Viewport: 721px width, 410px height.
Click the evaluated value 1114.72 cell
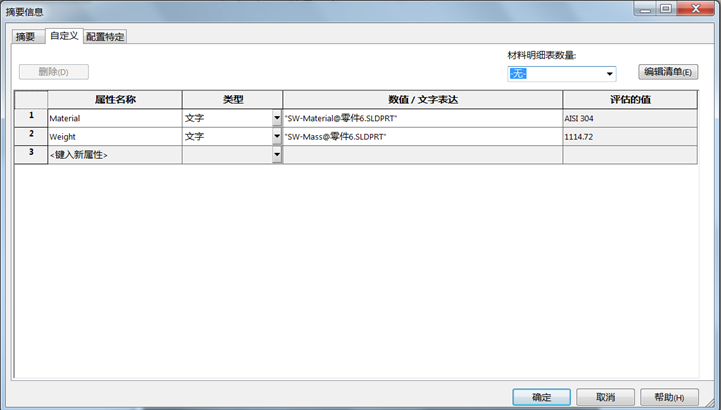point(628,136)
